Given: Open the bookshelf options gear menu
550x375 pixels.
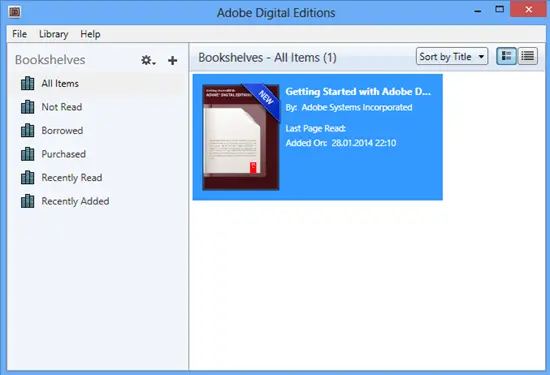Looking at the screenshot, I should coord(148,60).
